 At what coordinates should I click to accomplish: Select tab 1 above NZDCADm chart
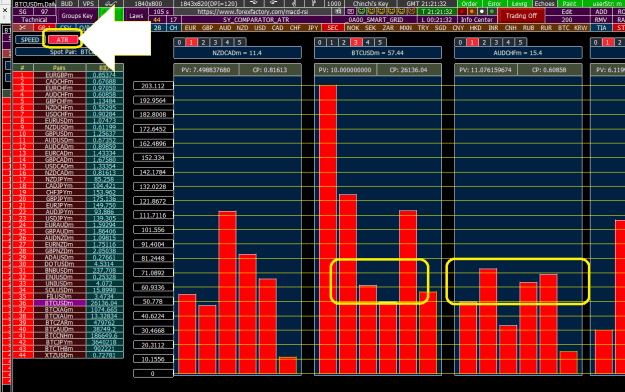[x=191, y=42]
